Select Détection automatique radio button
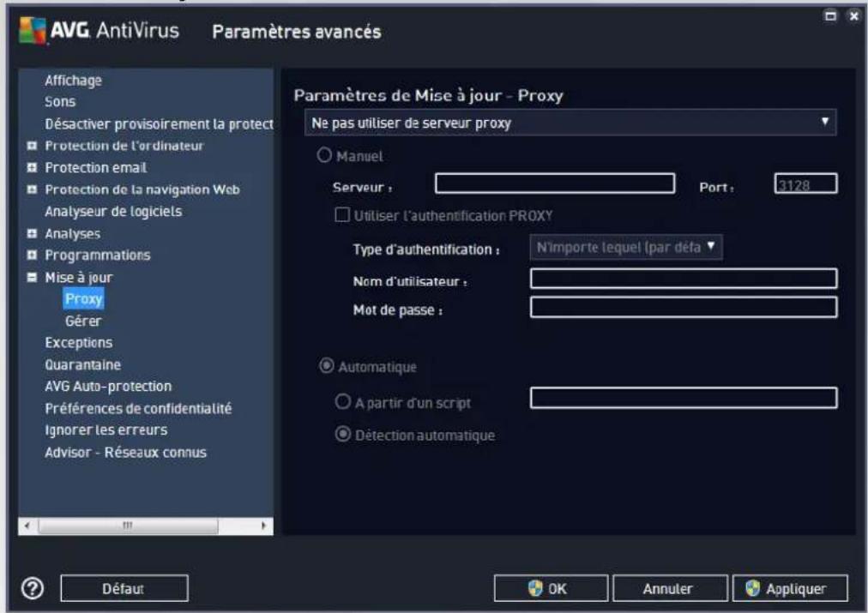The width and height of the screenshot is (868, 613). [343, 435]
